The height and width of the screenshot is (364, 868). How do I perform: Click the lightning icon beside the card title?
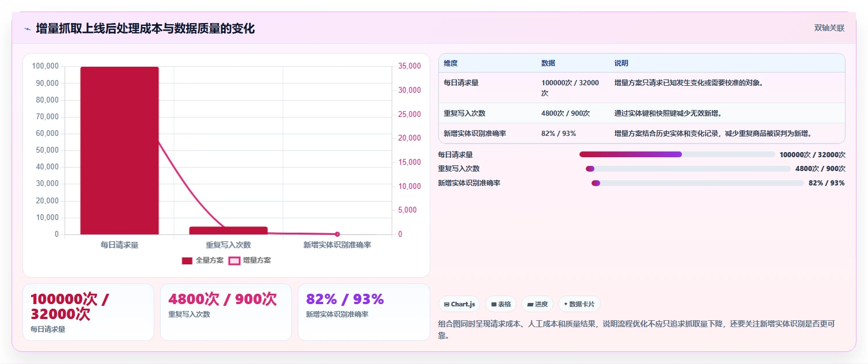[x=27, y=29]
